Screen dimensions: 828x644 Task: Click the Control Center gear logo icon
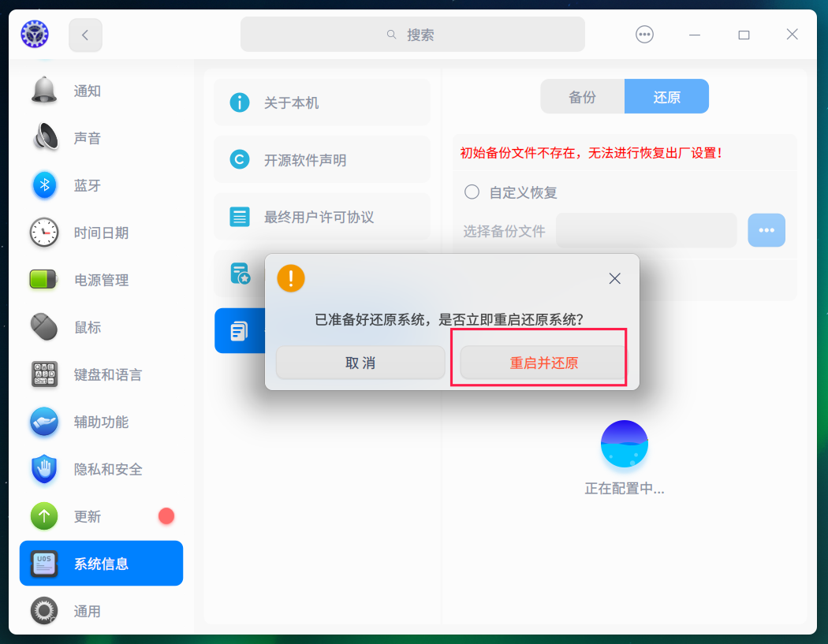point(35,35)
